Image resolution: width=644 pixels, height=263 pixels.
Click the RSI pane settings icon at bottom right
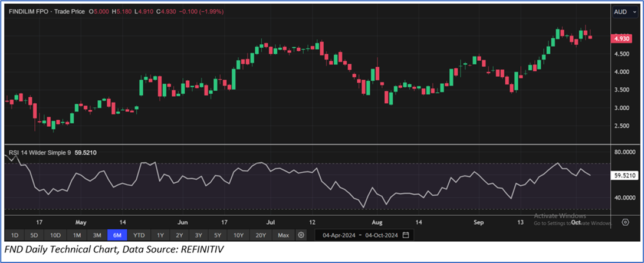click(625, 222)
